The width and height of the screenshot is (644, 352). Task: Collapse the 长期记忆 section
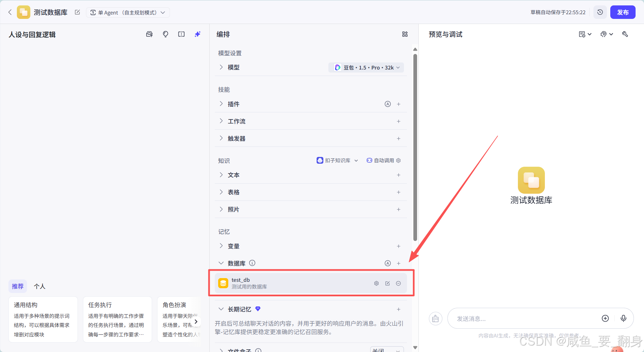221,309
